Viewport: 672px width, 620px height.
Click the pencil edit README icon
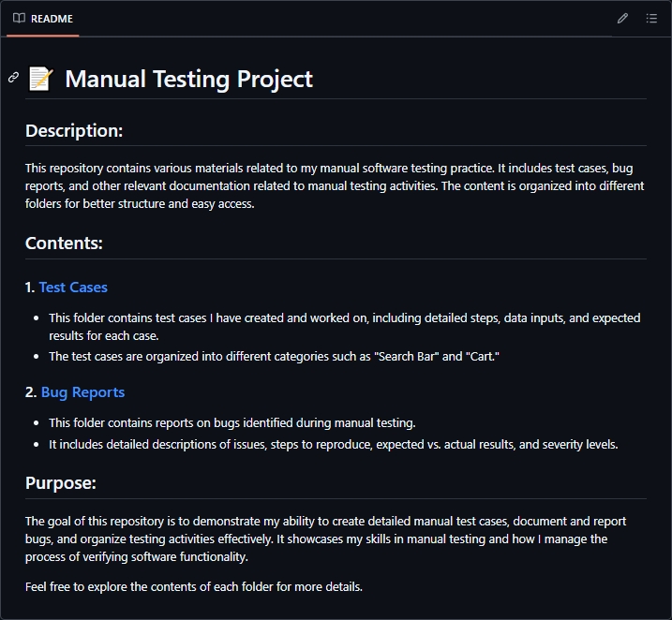[x=622, y=19]
